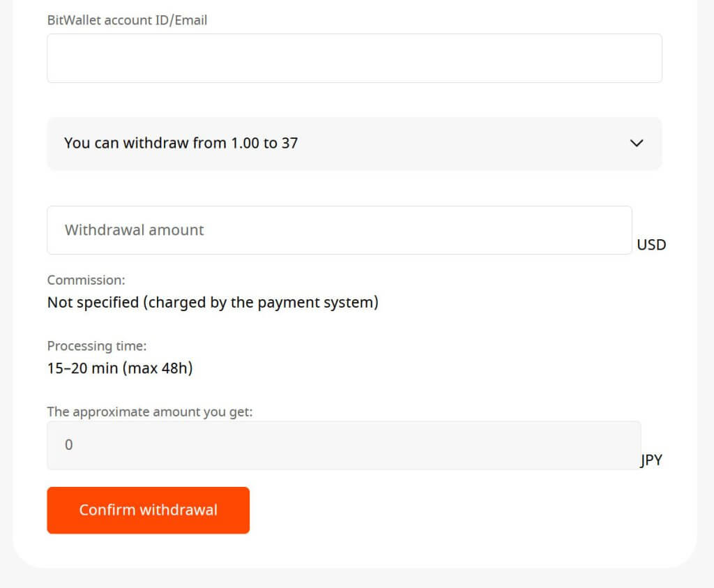The width and height of the screenshot is (714, 588).
Task: Click the "0" value in the JPY amount box
Action: [69, 445]
